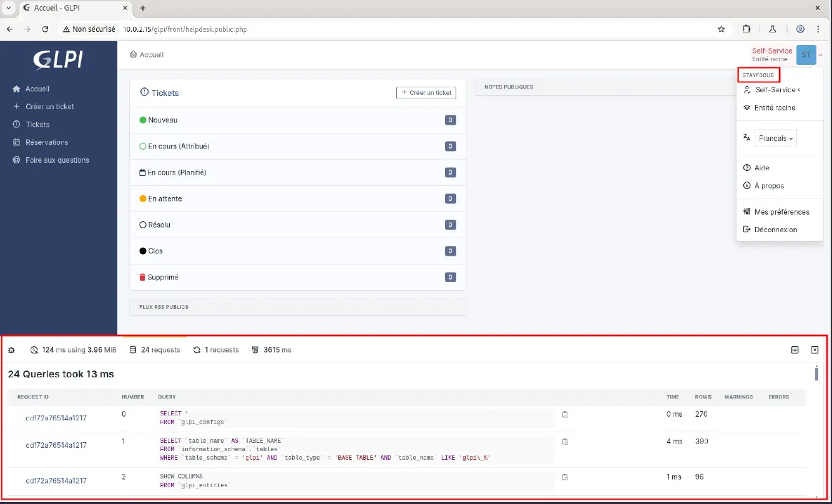Click the cdf72a76514a1217 request ID for query 2
Screen dimensions: 832x504
pos(56,481)
